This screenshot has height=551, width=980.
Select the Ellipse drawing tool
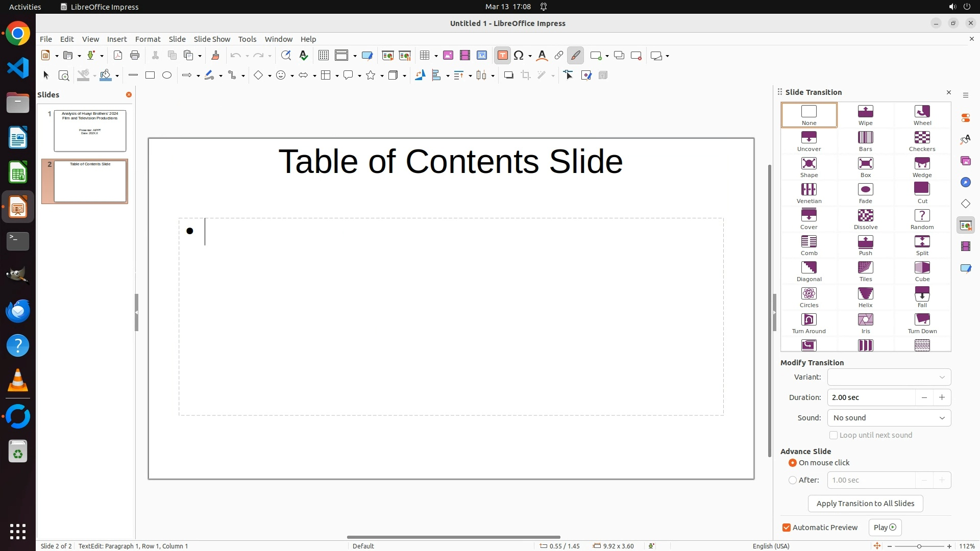point(167,76)
